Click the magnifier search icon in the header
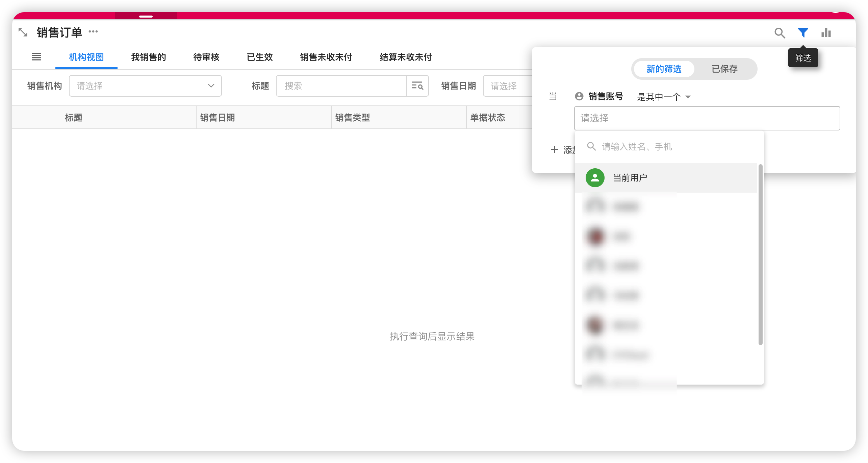 [780, 33]
